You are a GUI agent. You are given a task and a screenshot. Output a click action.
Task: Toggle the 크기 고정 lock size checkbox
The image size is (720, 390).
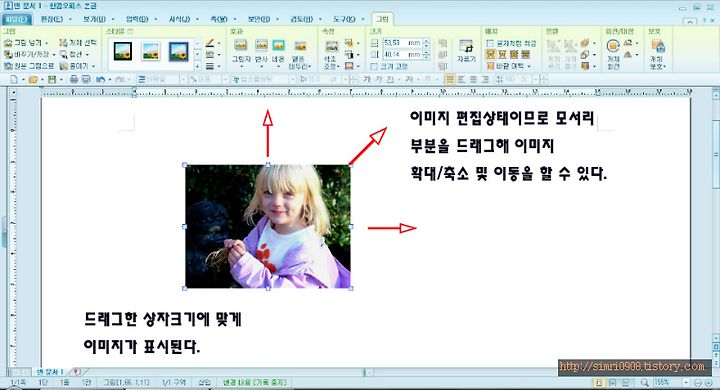coord(374,67)
